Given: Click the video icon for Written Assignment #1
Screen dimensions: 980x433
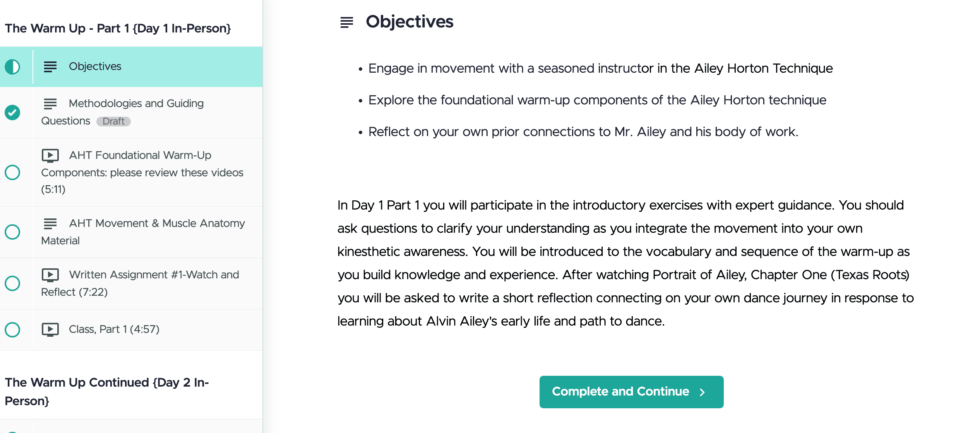Looking at the screenshot, I should point(50,275).
